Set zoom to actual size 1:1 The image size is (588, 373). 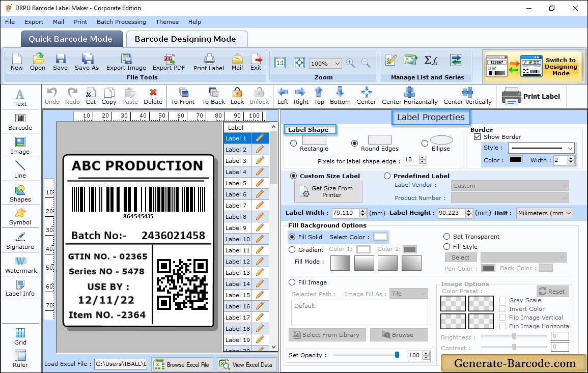tap(280, 63)
